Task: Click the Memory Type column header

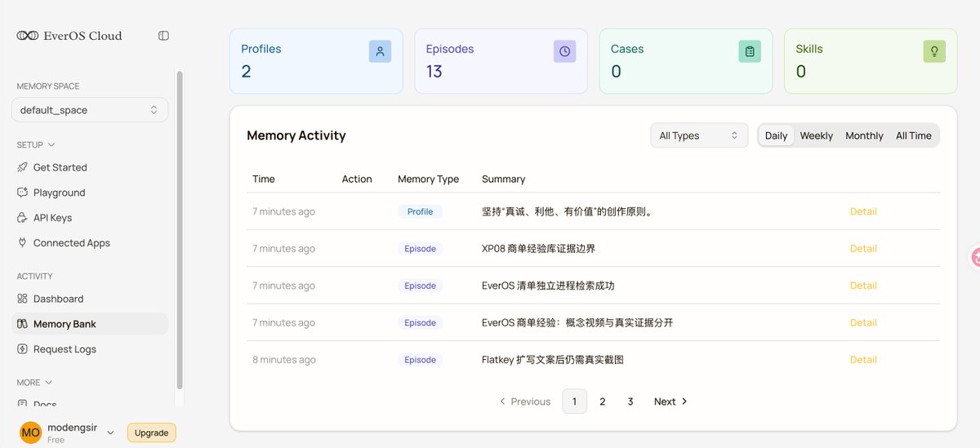Action: pos(428,179)
